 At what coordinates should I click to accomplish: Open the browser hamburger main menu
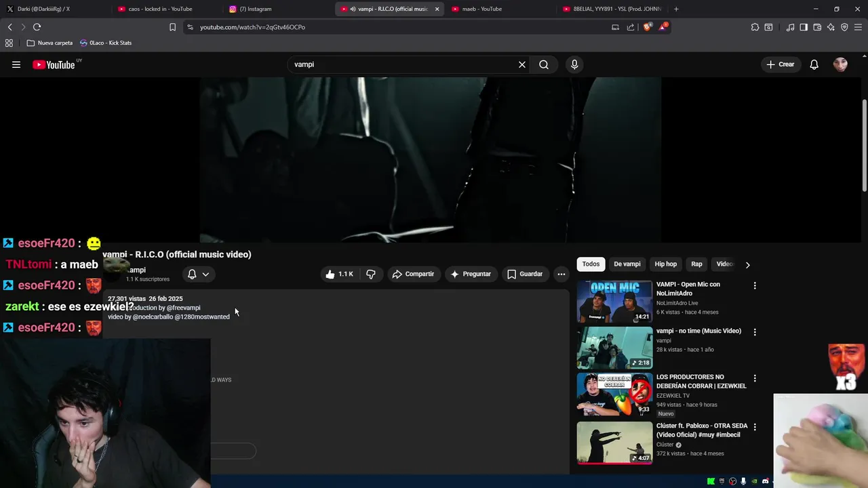click(x=858, y=27)
